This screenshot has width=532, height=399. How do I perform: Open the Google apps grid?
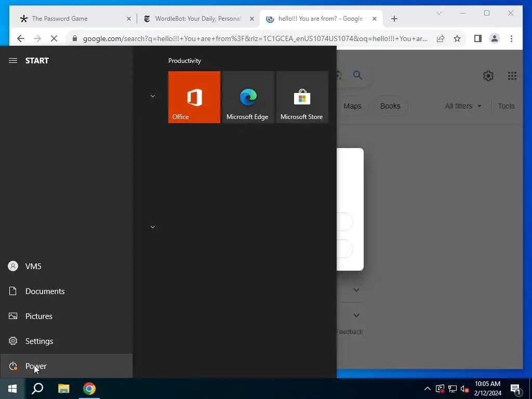click(512, 76)
